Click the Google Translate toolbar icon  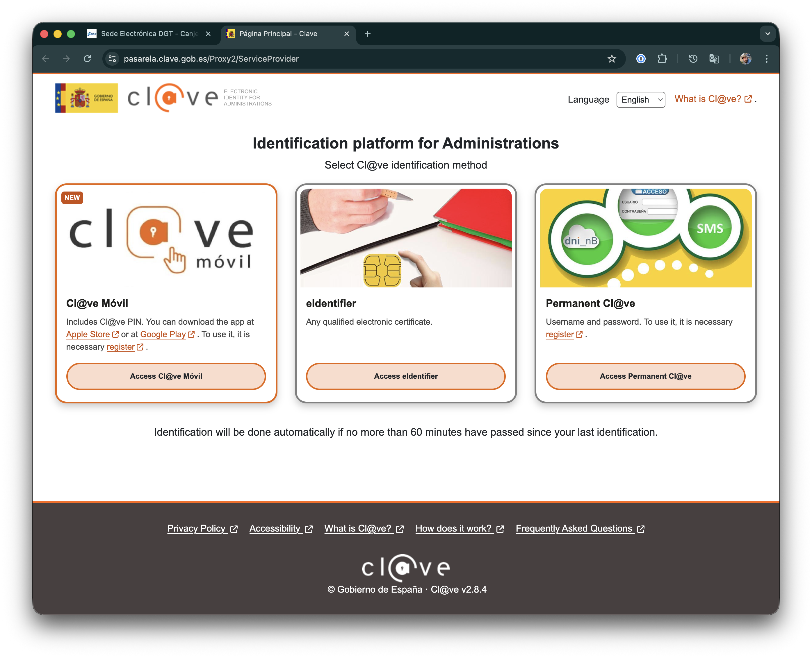pyautogui.click(x=714, y=59)
